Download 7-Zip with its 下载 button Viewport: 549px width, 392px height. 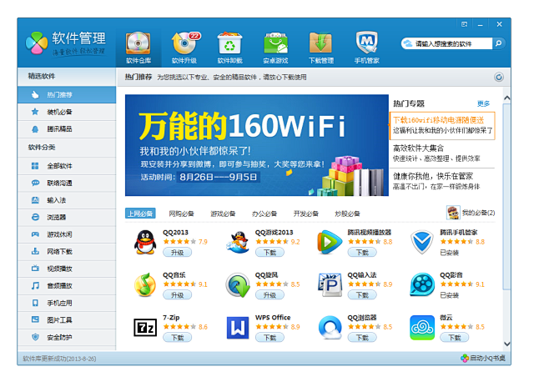(x=177, y=338)
